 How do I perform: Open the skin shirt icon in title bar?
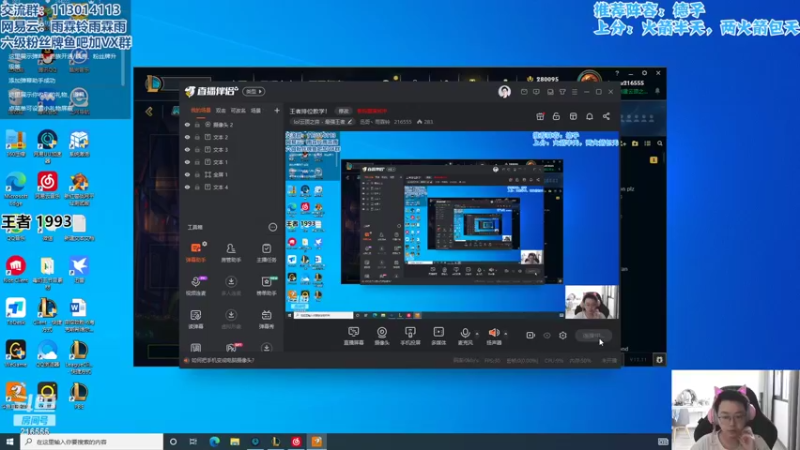coord(562,92)
